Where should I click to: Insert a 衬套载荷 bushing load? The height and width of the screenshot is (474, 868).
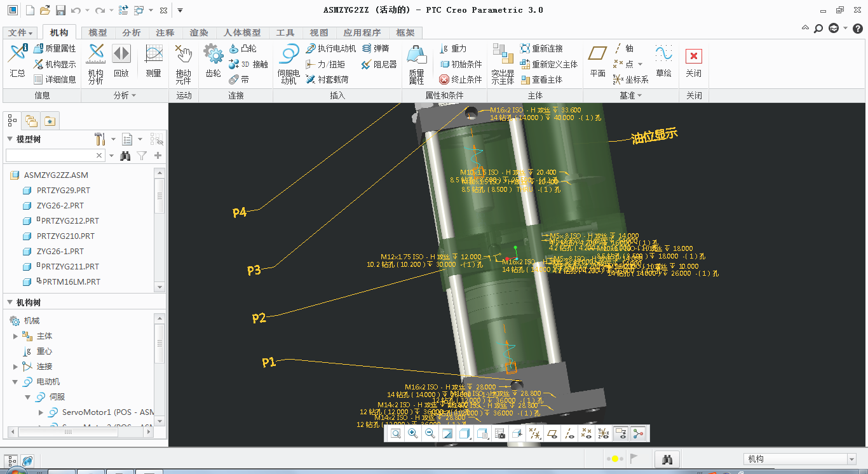point(327,79)
